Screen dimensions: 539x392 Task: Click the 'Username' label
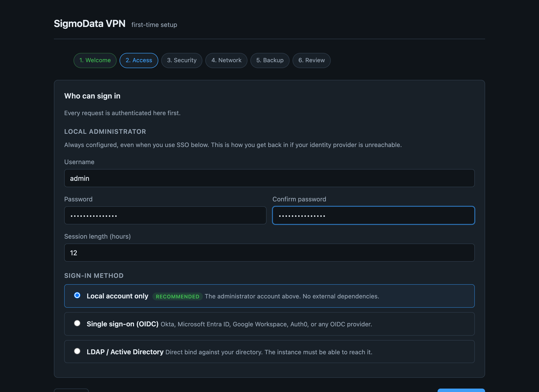coord(79,162)
